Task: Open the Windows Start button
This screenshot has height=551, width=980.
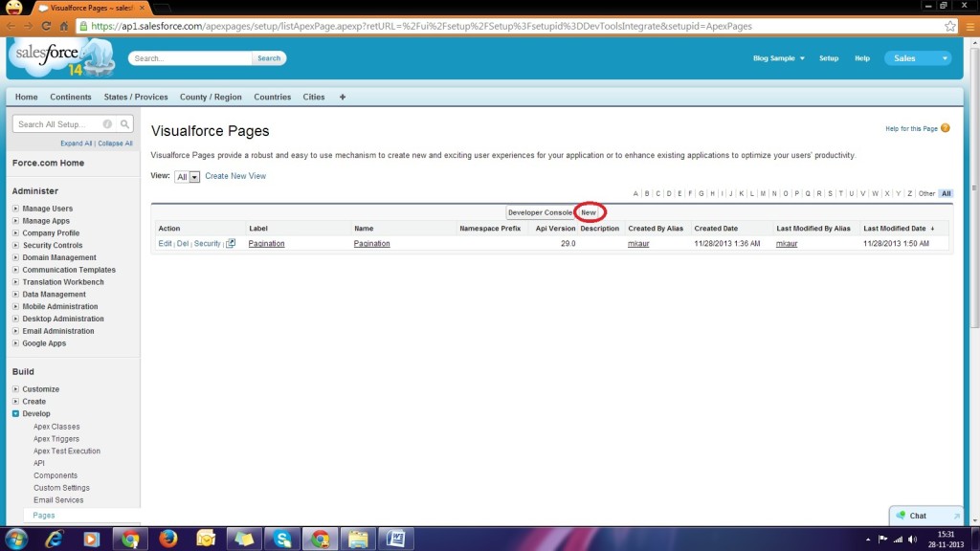Action: pos(15,539)
